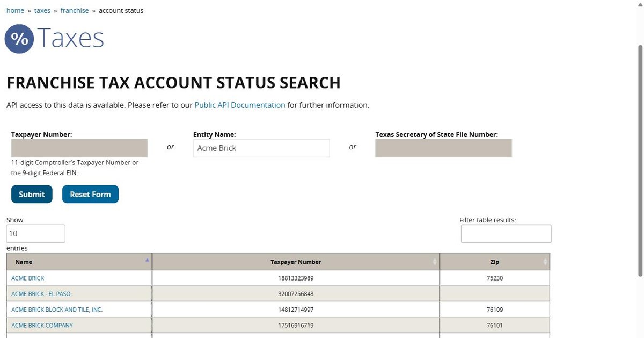644x338 pixels.
Task: Select zip code 76109
Action: point(495,310)
